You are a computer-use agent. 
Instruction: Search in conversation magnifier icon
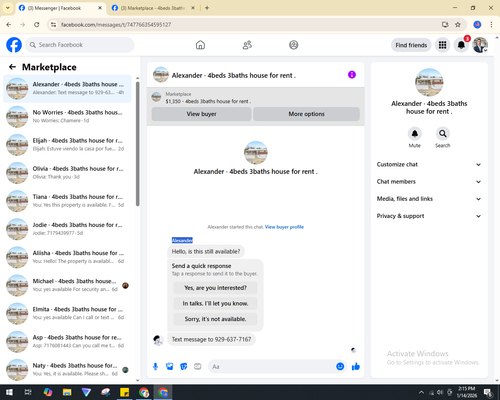point(443,134)
